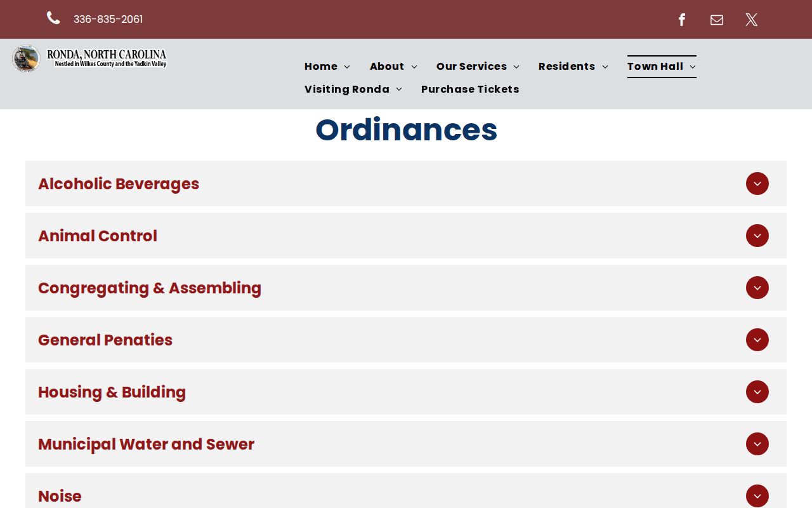Open the Home menu
The image size is (812, 508).
(327, 66)
